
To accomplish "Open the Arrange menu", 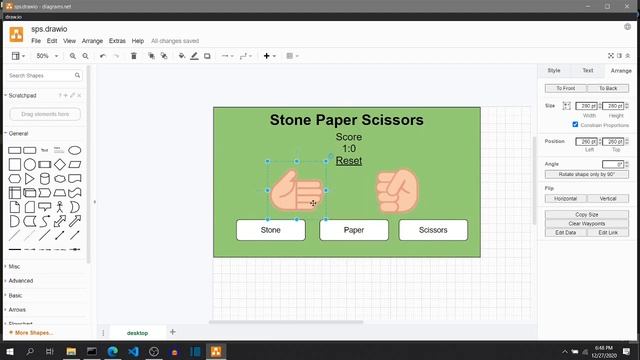I will tap(92, 41).
